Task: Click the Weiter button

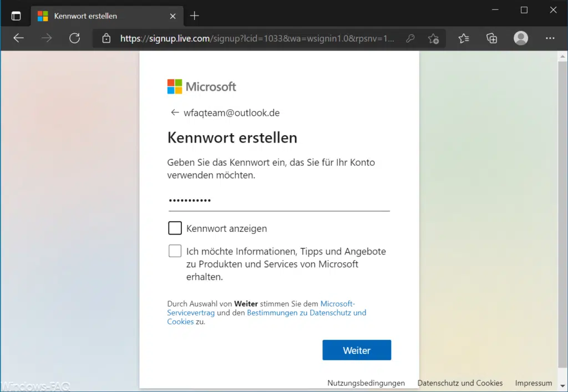Action: pos(356,350)
